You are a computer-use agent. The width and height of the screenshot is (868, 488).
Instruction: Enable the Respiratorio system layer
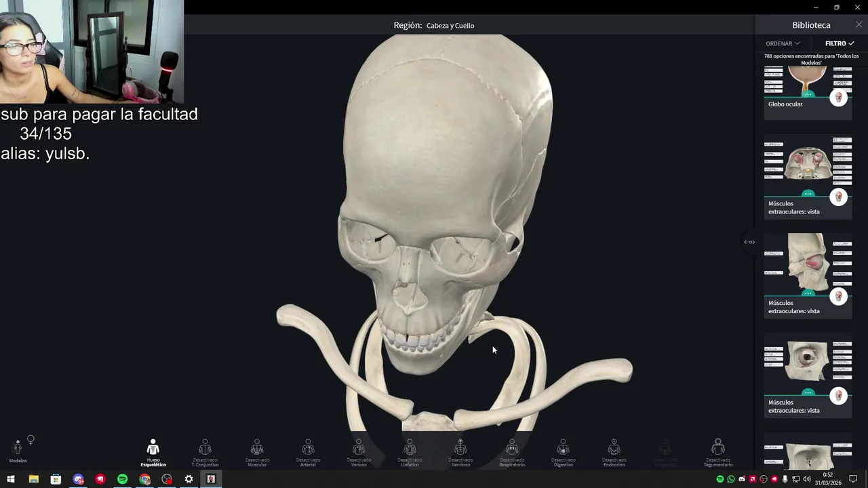[512, 453]
